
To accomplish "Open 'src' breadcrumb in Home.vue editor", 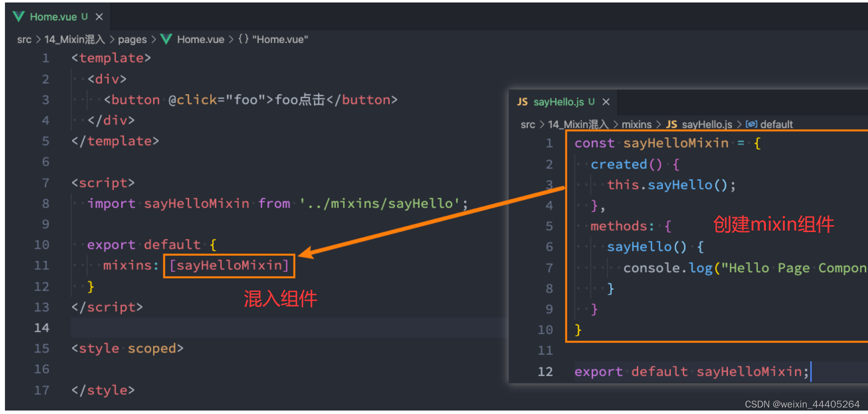I will 24,40.
